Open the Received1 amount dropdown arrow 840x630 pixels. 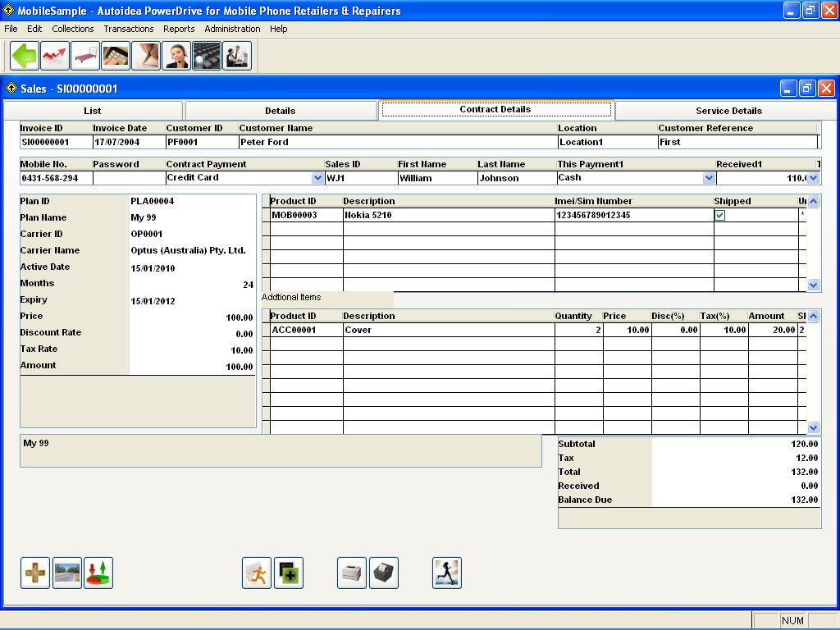point(813,178)
